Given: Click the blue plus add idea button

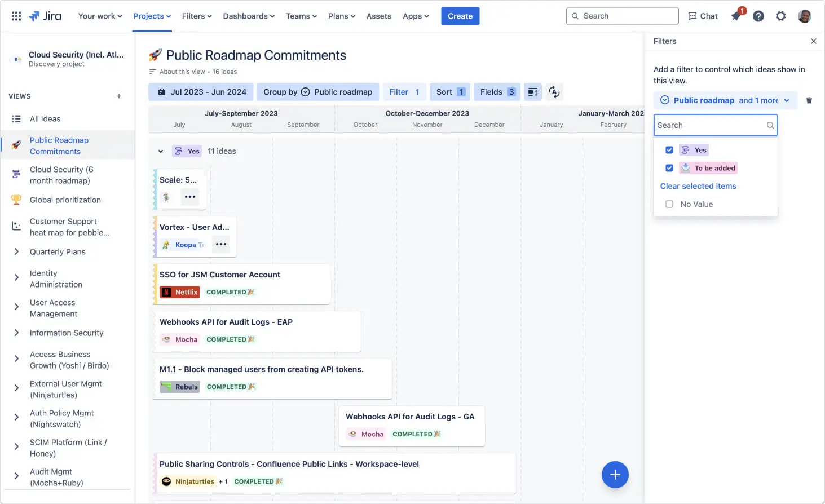Looking at the screenshot, I should click(x=615, y=475).
